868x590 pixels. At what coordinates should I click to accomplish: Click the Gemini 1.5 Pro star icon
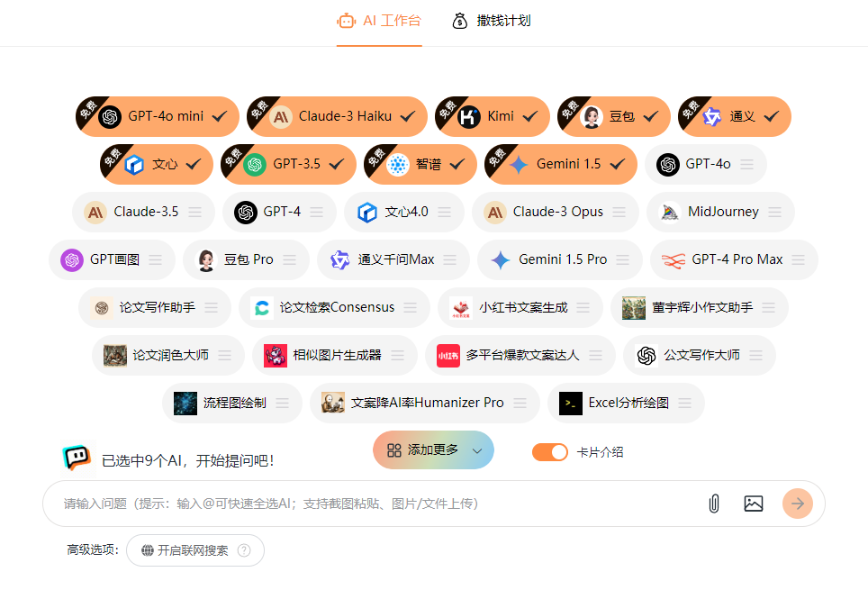click(x=501, y=259)
